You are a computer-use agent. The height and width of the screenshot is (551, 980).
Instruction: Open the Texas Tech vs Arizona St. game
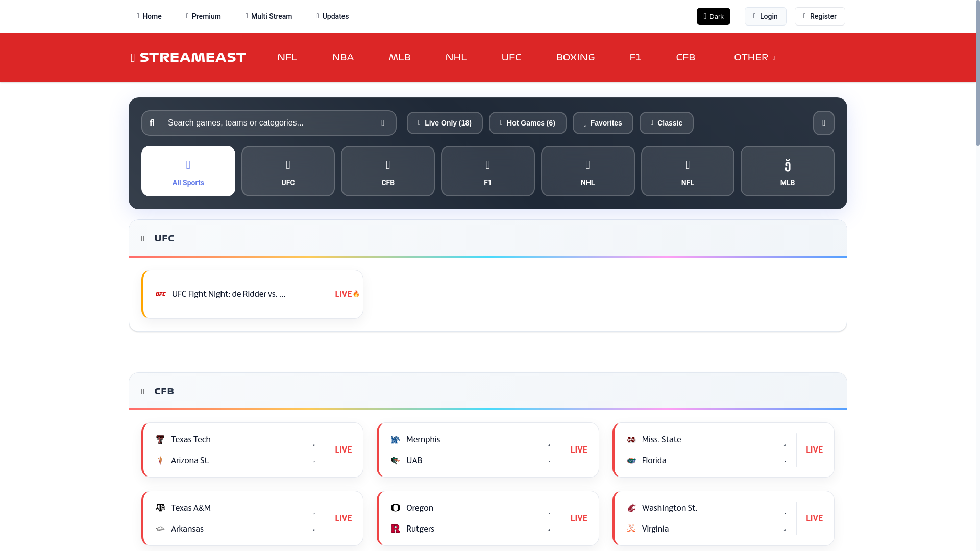point(235,450)
